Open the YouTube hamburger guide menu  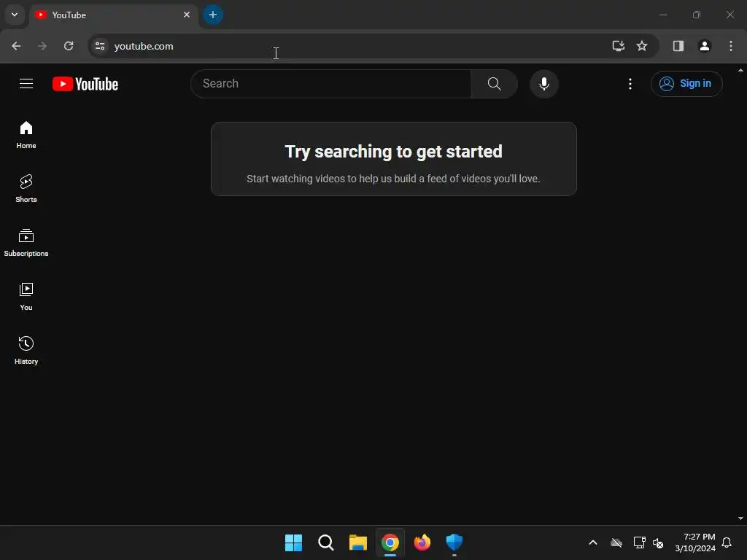point(26,84)
